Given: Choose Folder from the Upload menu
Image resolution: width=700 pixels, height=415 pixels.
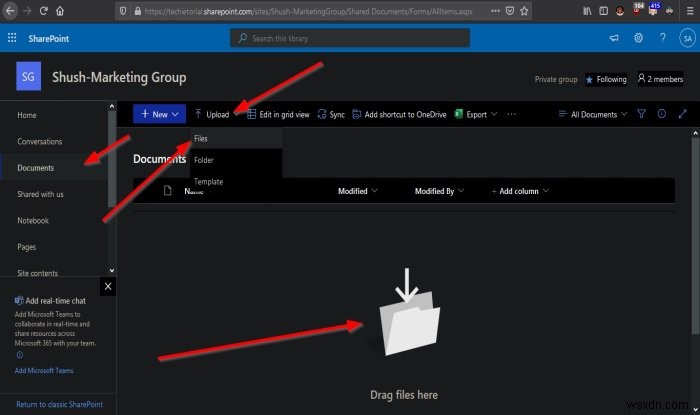Looking at the screenshot, I should [x=236, y=160].
